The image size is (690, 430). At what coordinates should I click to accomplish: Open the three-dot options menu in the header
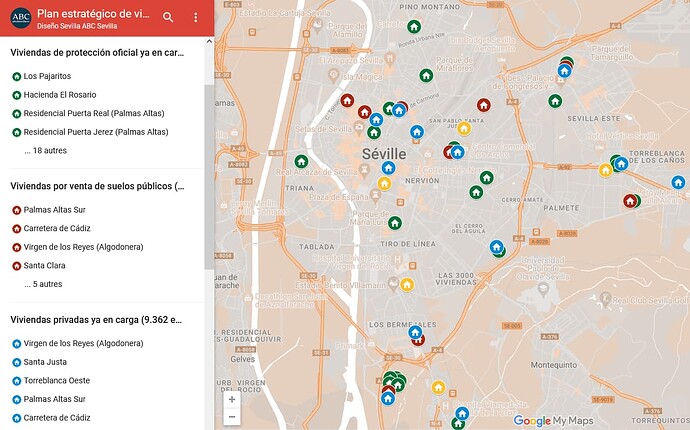click(x=195, y=17)
